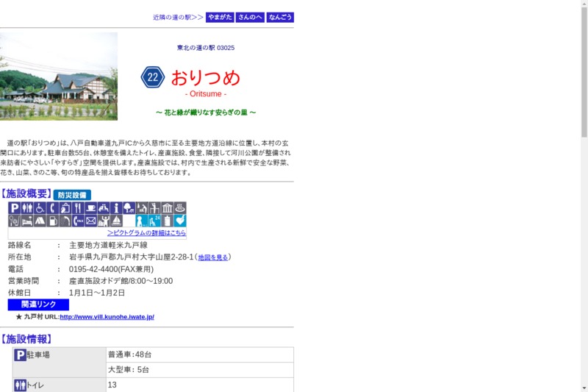Click the gas station pictogram
This screenshot has height=392, width=588.
click(53, 221)
